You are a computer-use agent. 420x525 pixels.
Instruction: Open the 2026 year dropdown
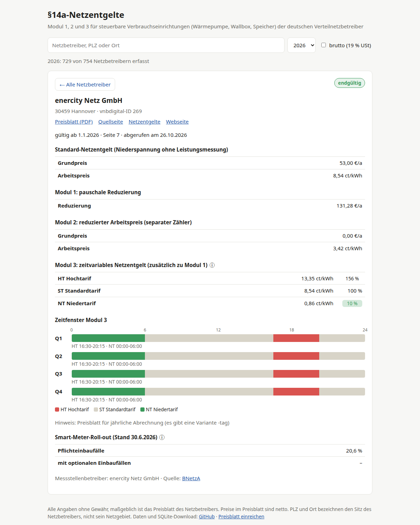pos(301,45)
